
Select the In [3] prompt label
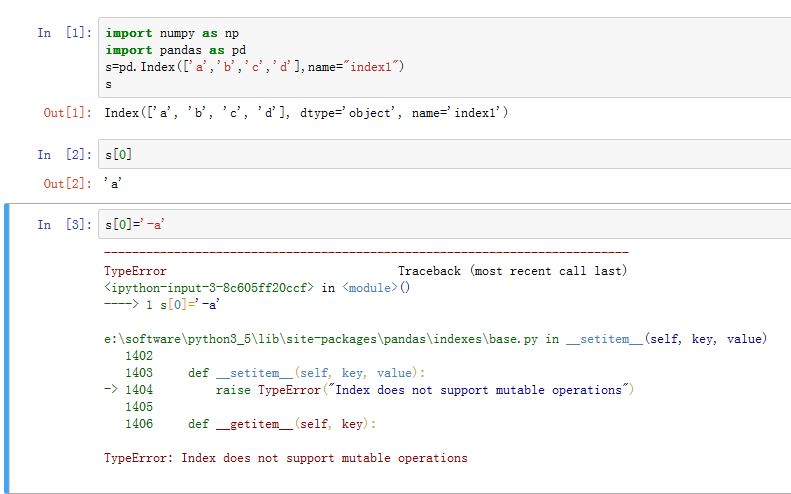[x=61, y=225]
